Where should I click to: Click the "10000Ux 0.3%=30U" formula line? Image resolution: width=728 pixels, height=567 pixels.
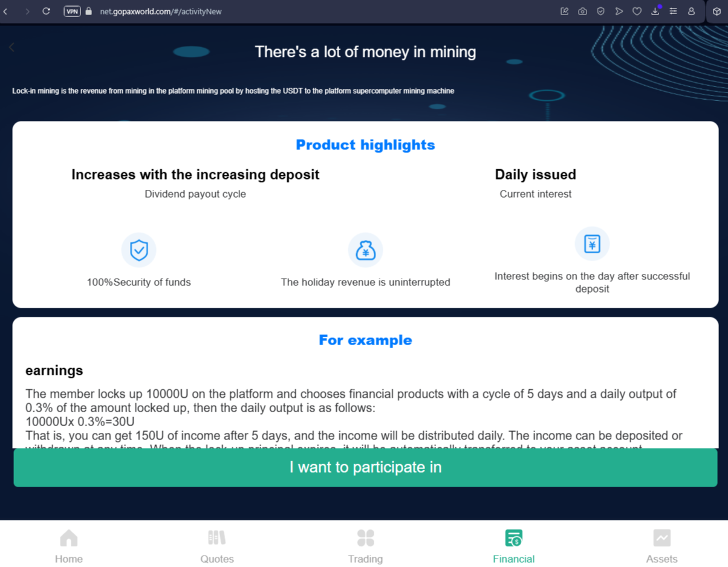coord(80,422)
